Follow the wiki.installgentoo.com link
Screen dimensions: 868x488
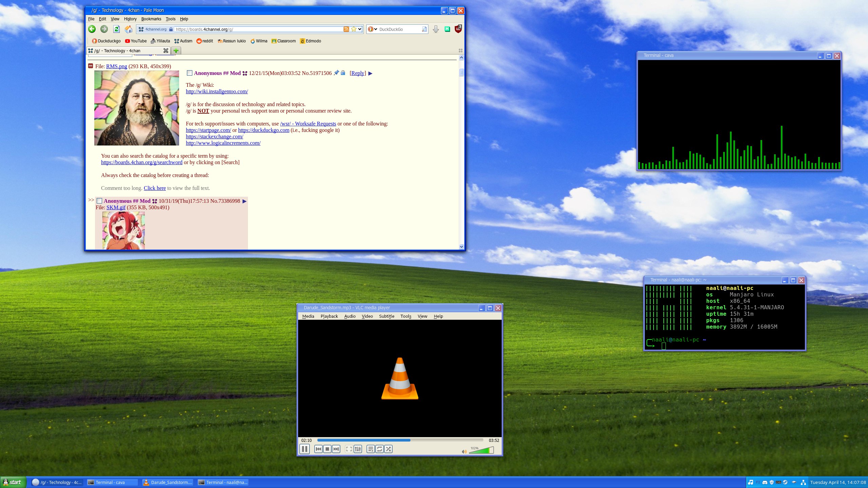217,92
